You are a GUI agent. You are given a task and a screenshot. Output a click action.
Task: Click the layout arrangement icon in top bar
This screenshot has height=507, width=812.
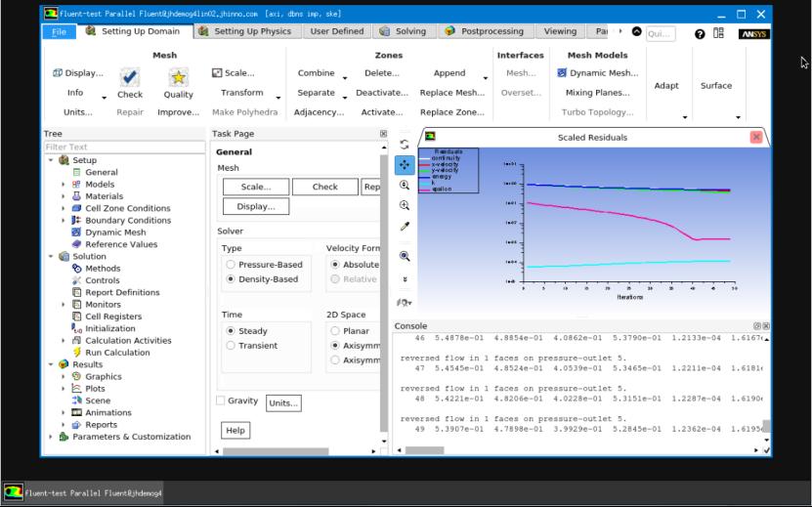point(718,33)
